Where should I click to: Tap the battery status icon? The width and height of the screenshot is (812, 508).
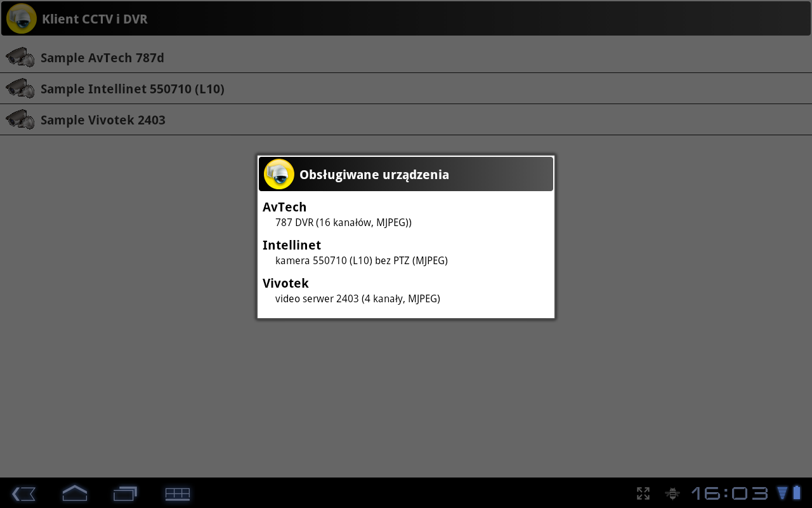(x=797, y=493)
